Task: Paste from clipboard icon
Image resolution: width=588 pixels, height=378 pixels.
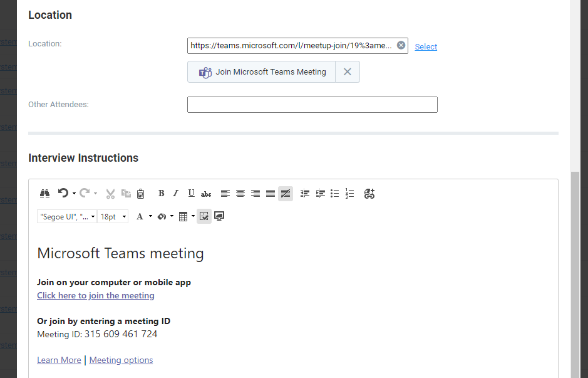Action: pos(141,194)
